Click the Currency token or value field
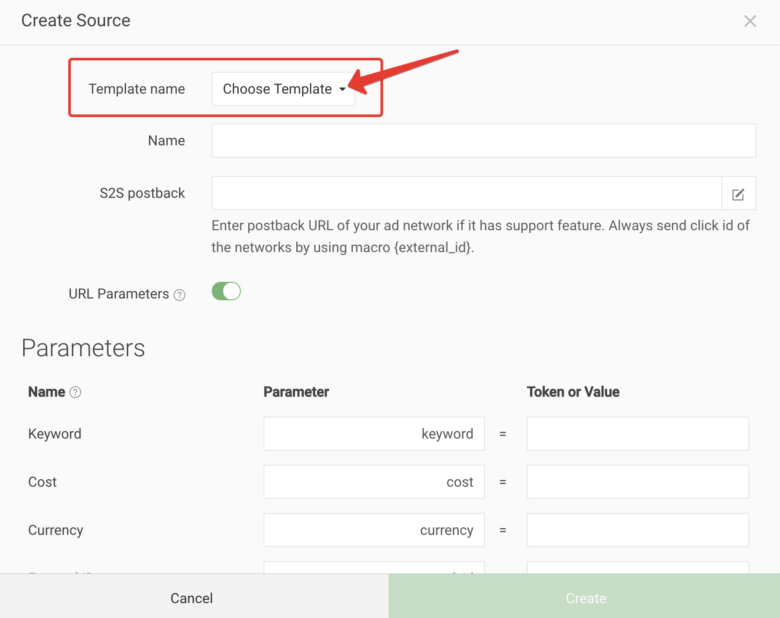The width and height of the screenshot is (780, 618). [x=637, y=530]
